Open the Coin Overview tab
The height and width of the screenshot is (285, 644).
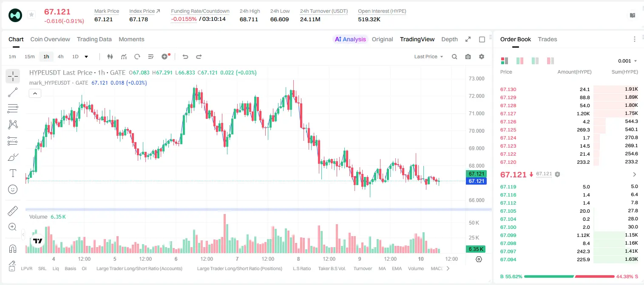50,39
